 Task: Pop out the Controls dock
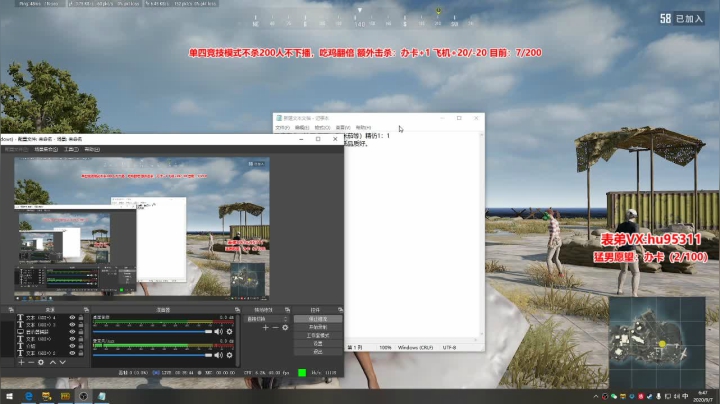[x=340, y=310]
